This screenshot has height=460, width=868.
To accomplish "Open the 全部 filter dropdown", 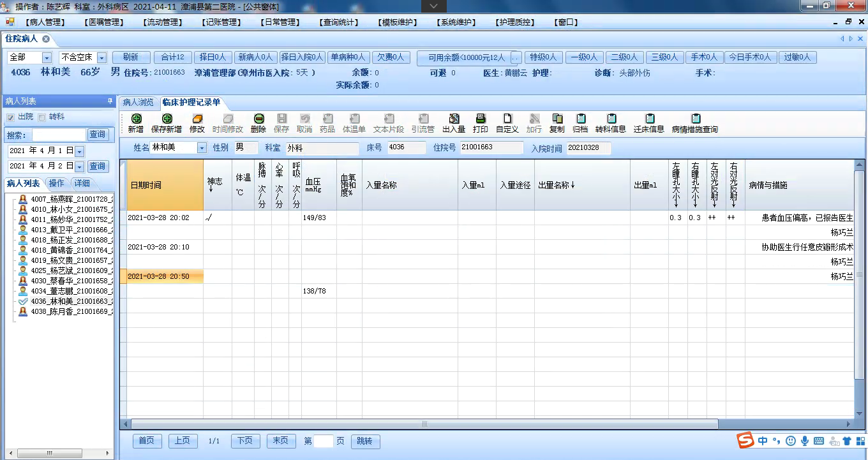I will point(47,57).
